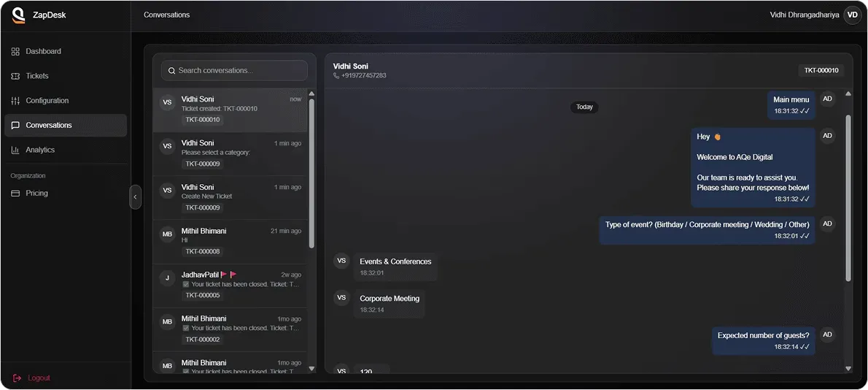
Task: Click the Today date label
Action: point(584,107)
